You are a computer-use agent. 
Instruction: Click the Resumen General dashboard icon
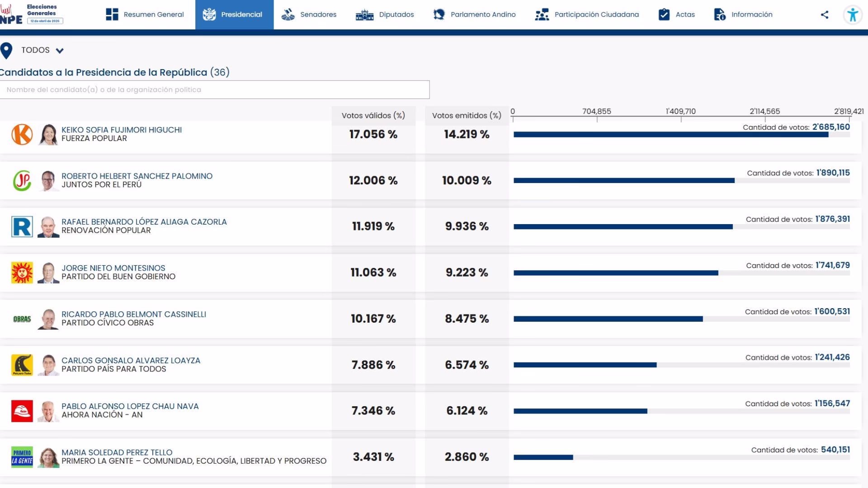pos(112,14)
